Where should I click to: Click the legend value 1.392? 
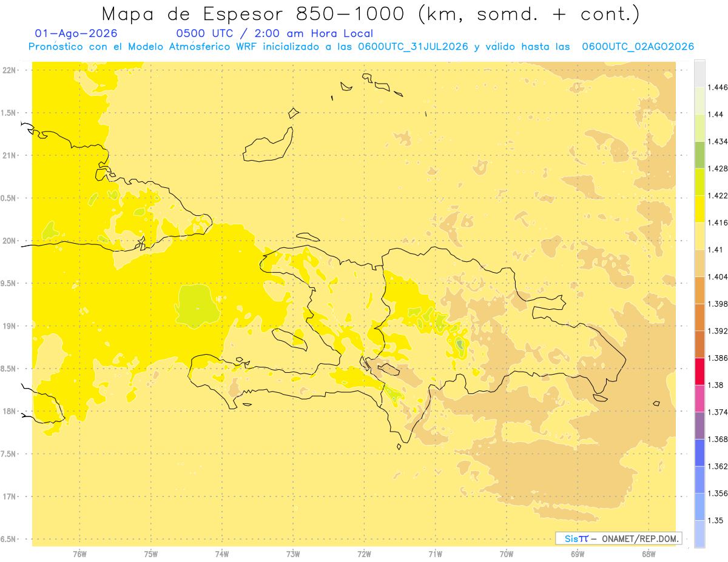[717, 331]
